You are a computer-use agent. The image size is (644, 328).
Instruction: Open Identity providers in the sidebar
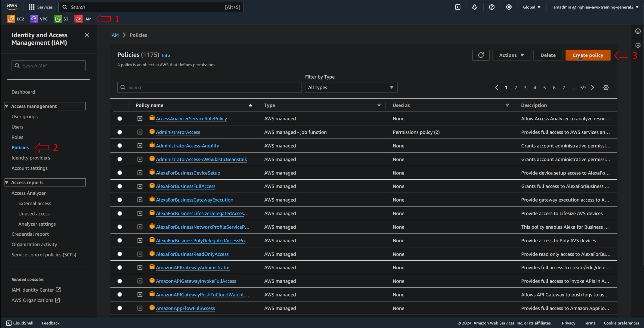click(31, 158)
